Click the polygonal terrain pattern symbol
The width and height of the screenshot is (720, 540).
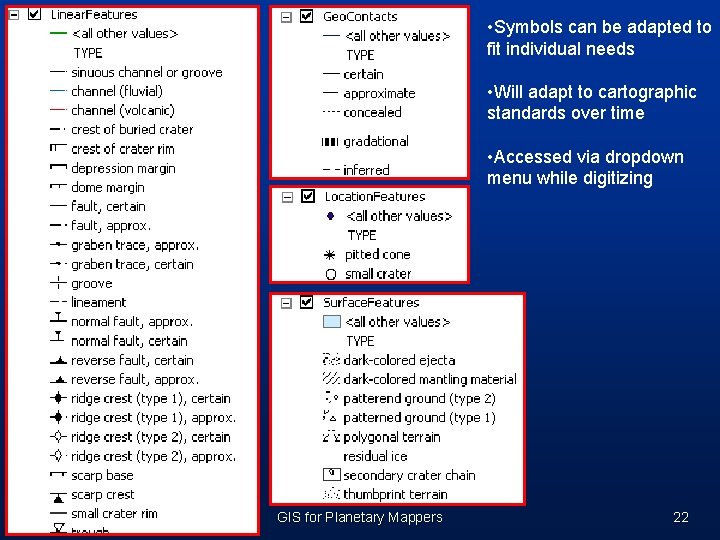point(331,436)
